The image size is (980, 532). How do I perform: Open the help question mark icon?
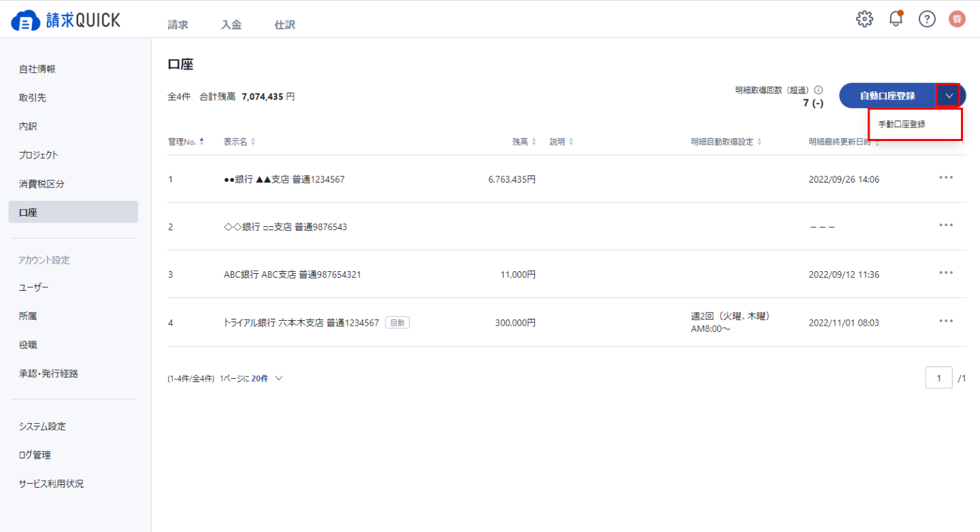tap(927, 19)
